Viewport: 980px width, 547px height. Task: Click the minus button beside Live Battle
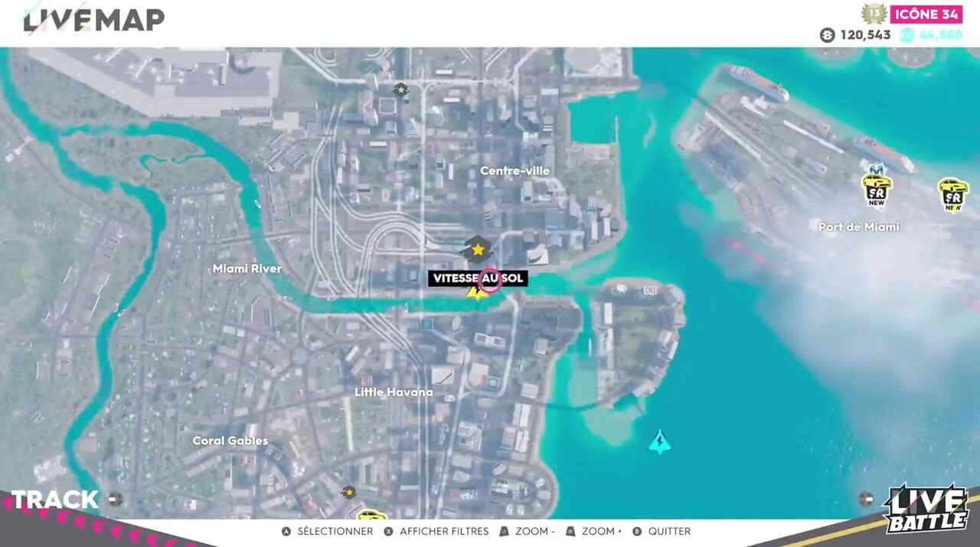[866, 499]
